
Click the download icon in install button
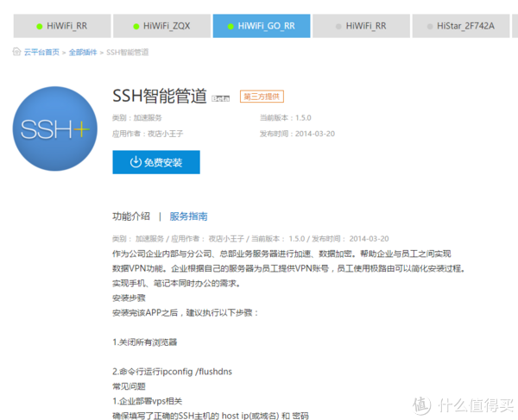point(136,162)
